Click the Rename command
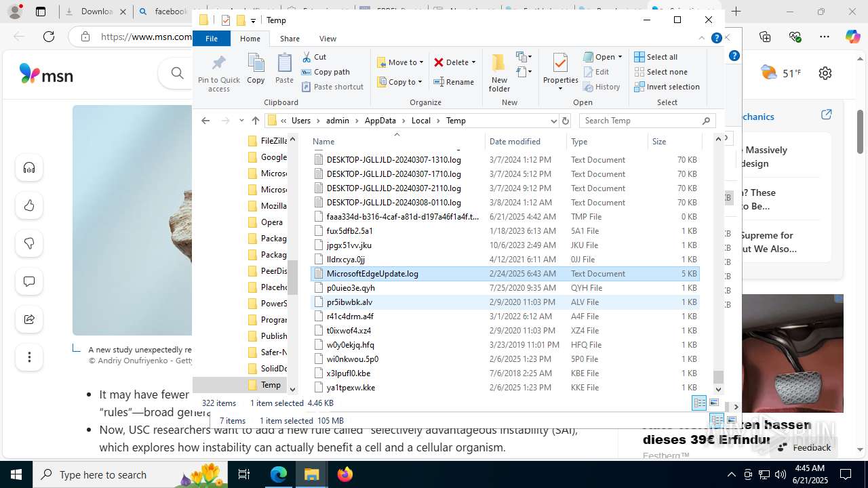Screen dimensions: 868x488 [x=454, y=82]
